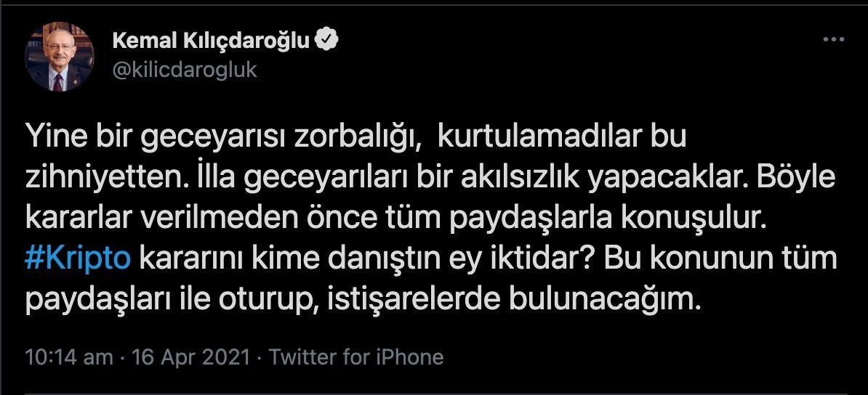The height and width of the screenshot is (395, 868).
Task: Open the tweet's three-dot more menu
Action: pyautogui.click(x=833, y=41)
